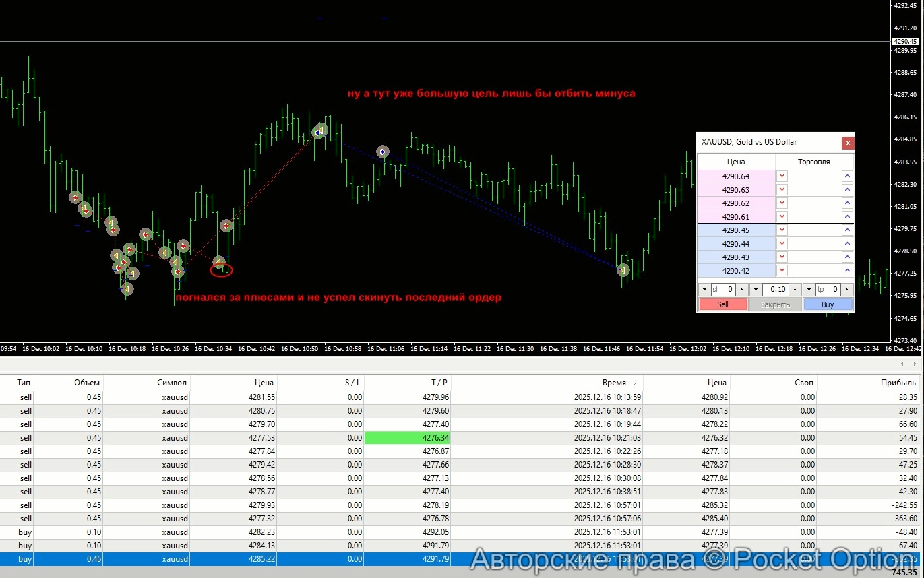Increase the 0.10 lot volume

(x=794, y=290)
